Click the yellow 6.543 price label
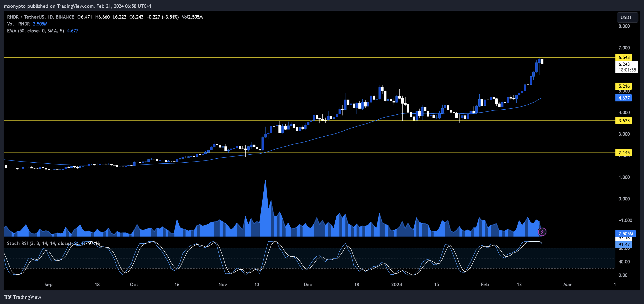Screen dimensions: 644x304 coord(624,57)
